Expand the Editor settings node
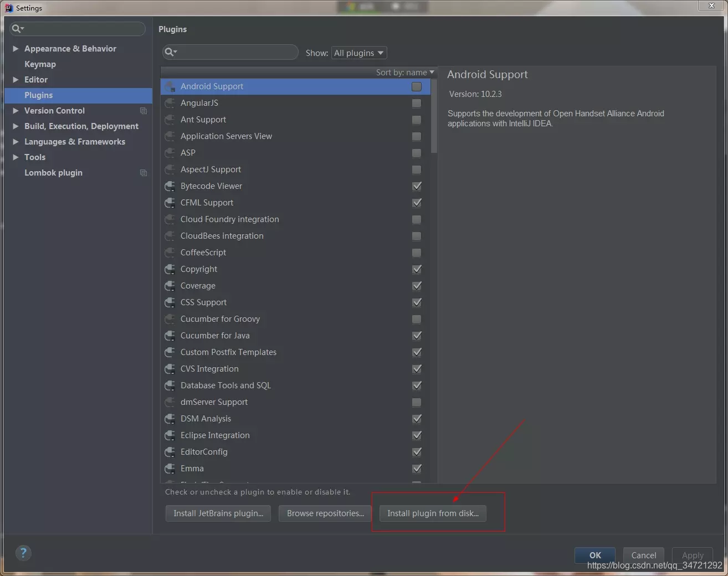 coord(16,80)
